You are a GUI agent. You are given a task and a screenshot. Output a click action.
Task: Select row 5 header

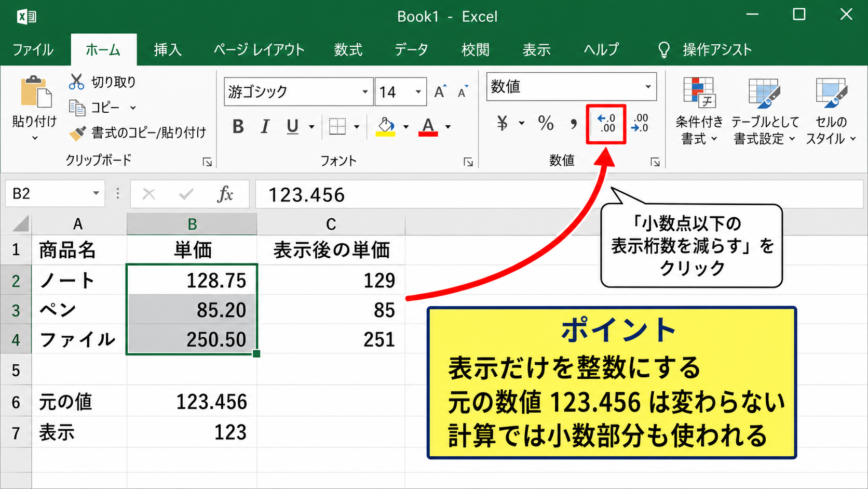[16, 370]
